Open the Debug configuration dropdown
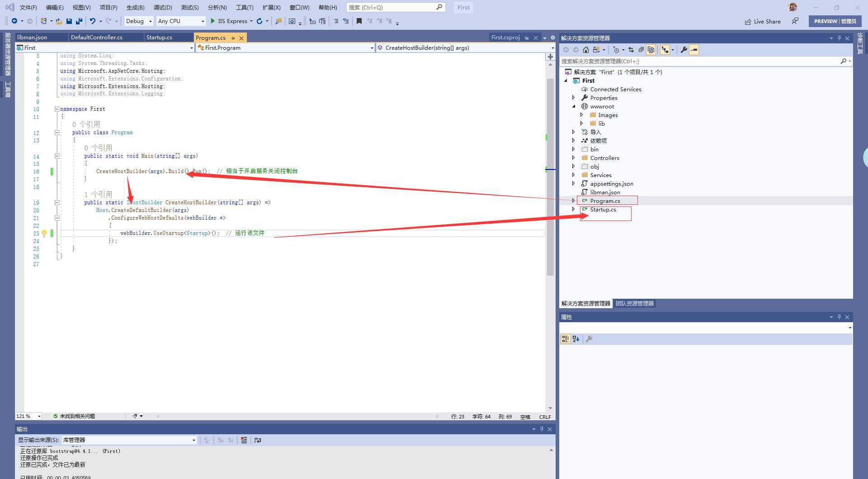 pyautogui.click(x=139, y=21)
